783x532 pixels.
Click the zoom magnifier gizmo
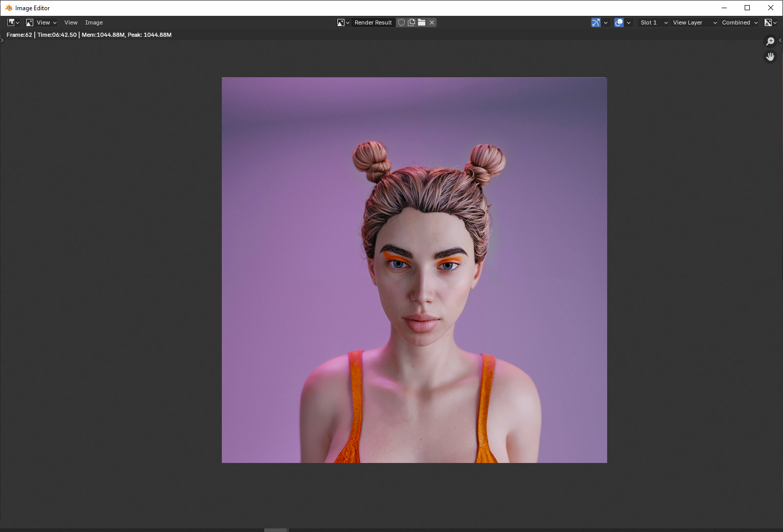click(x=770, y=41)
